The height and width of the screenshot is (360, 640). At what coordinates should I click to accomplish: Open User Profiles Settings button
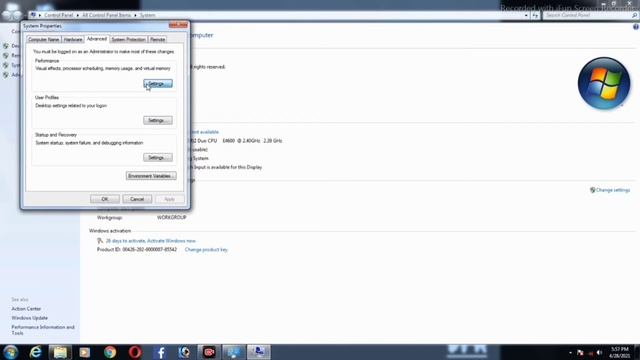[158, 120]
